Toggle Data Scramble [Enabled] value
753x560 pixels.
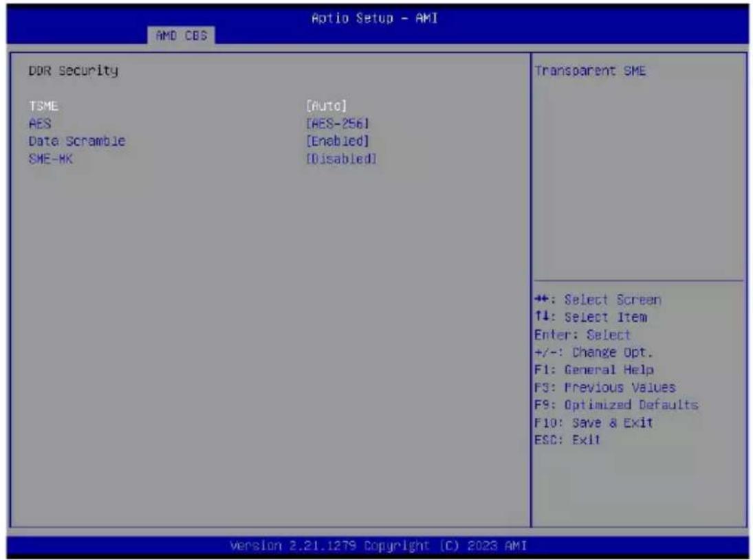[x=338, y=141]
